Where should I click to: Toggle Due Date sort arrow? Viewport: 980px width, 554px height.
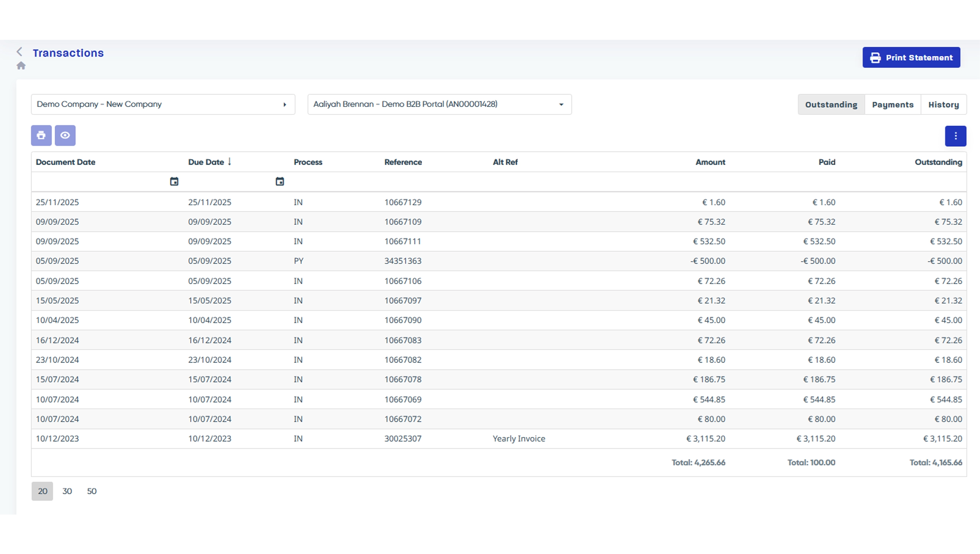tap(229, 162)
